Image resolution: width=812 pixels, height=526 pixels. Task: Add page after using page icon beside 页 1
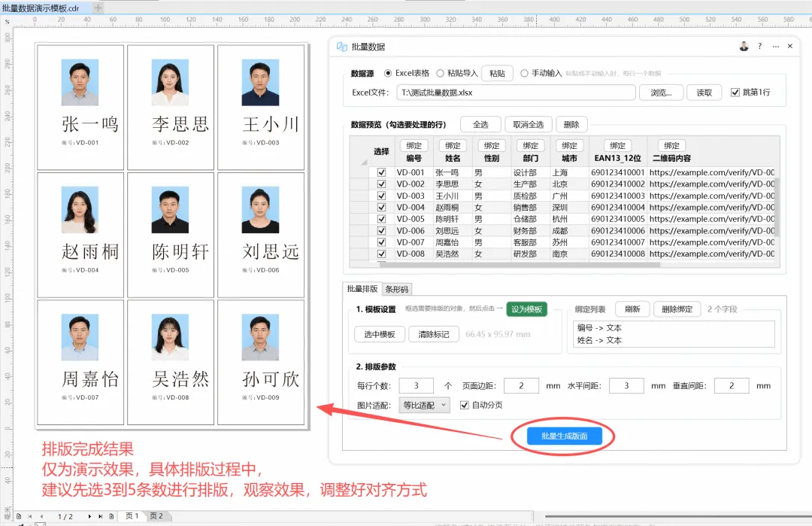pos(111,516)
